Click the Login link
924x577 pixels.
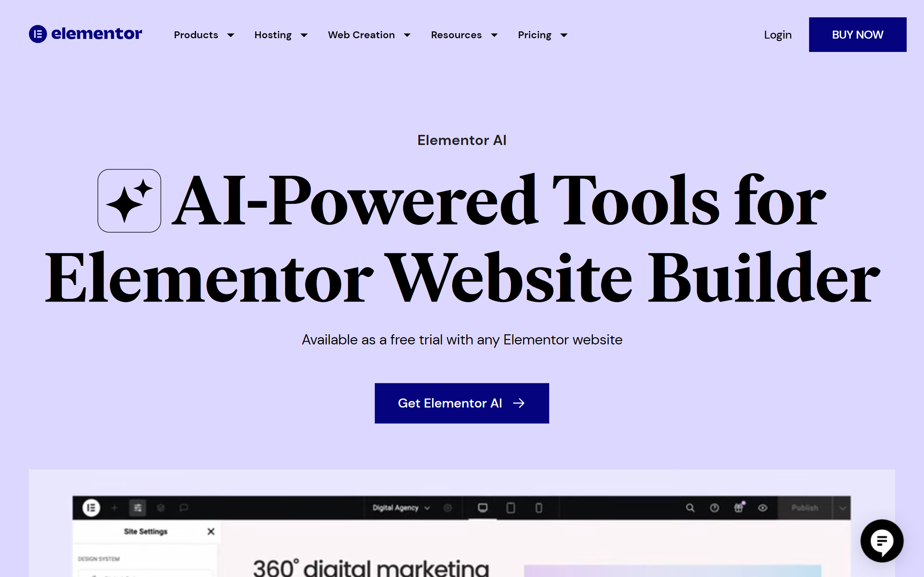(x=777, y=34)
